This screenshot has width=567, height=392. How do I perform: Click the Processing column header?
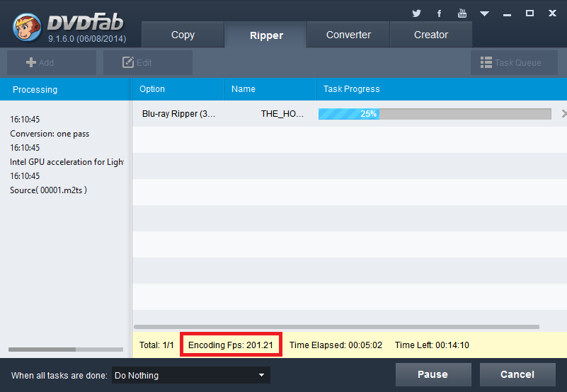[65, 89]
